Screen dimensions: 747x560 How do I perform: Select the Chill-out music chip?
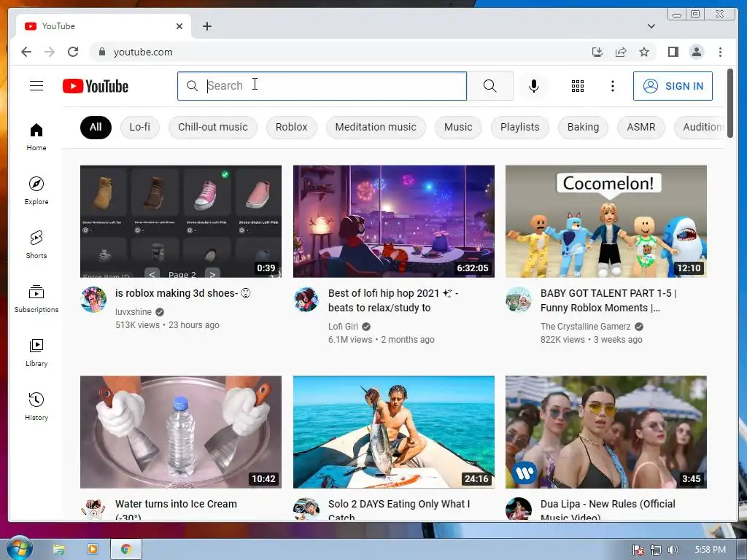click(213, 127)
